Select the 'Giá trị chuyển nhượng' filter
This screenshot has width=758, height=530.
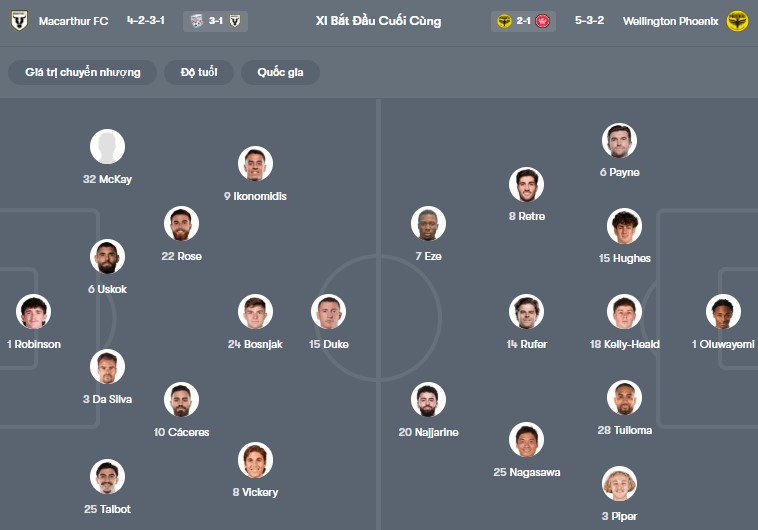click(83, 72)
